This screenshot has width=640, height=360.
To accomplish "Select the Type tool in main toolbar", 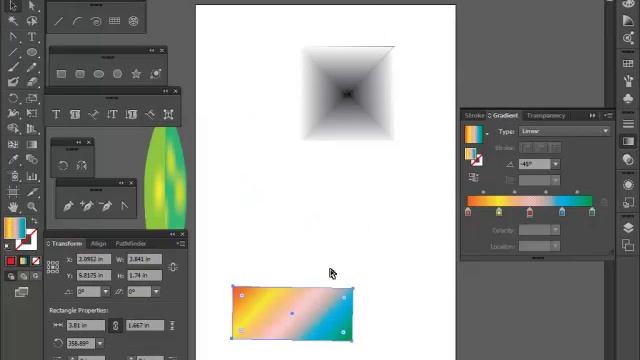I will click(x=32, y=36).
